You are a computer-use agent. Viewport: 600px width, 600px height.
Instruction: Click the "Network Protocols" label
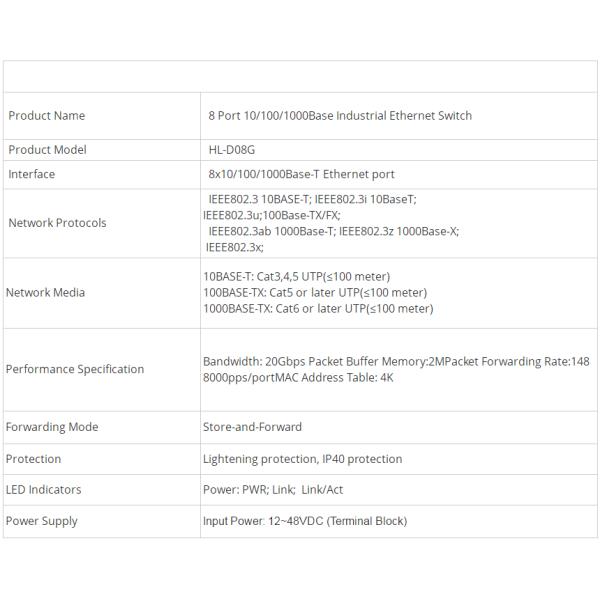click(x=57, y=223)
